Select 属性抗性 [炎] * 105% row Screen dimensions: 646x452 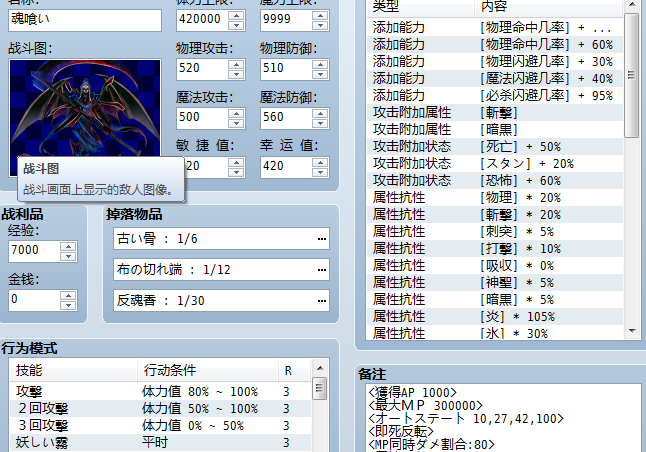[494, 316]
